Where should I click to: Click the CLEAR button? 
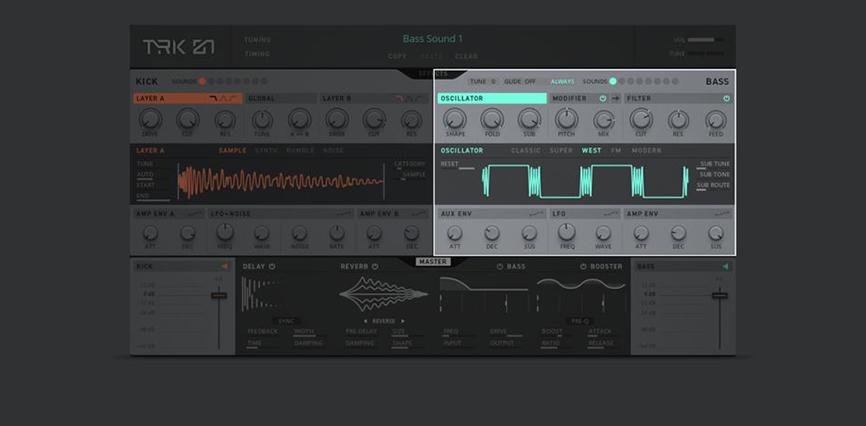coord(466,56)
